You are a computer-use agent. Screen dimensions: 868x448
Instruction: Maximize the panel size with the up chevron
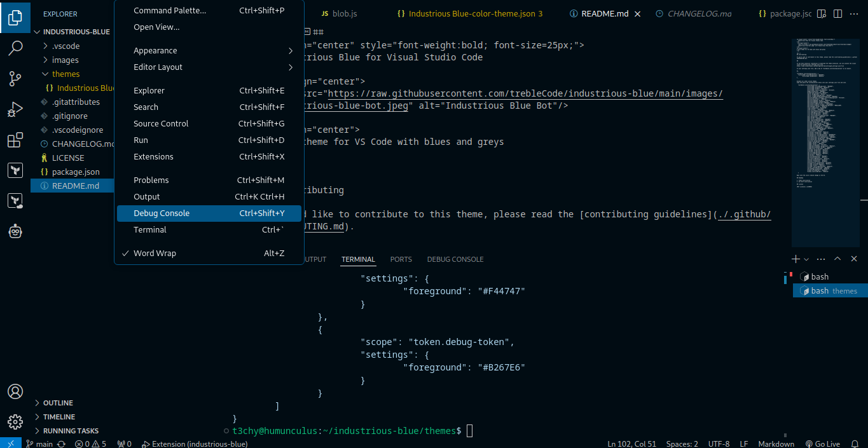point(837,259)
